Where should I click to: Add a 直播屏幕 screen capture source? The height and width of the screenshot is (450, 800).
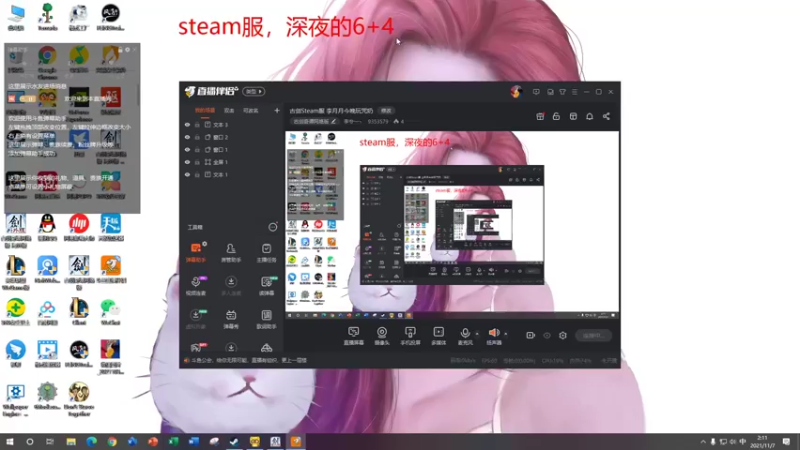pyautogui.click(x=354, y=336)
